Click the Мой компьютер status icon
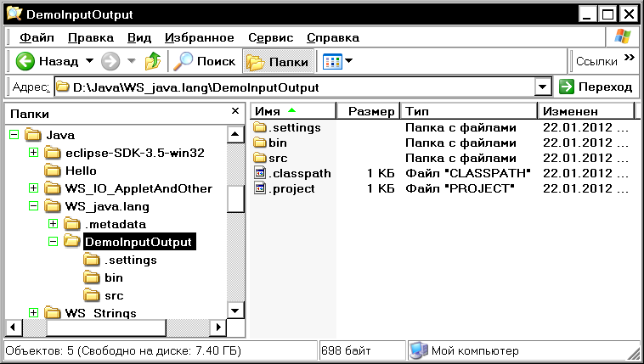The image size is (644, 364). [419, 351]
